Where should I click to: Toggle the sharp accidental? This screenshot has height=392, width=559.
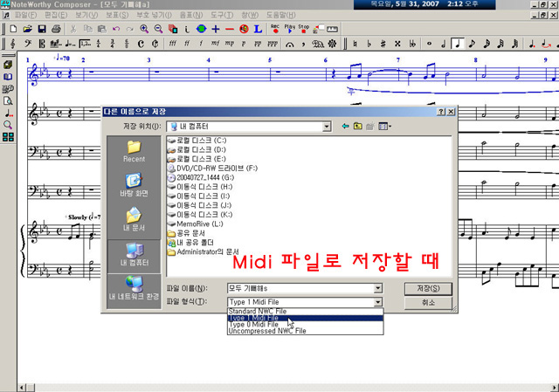[x=383, y=44]
